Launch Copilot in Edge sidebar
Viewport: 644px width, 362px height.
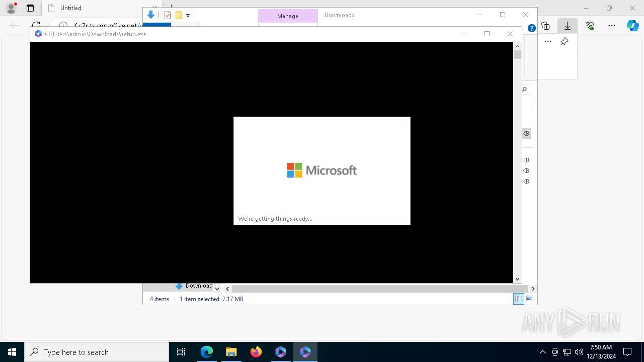633,26
